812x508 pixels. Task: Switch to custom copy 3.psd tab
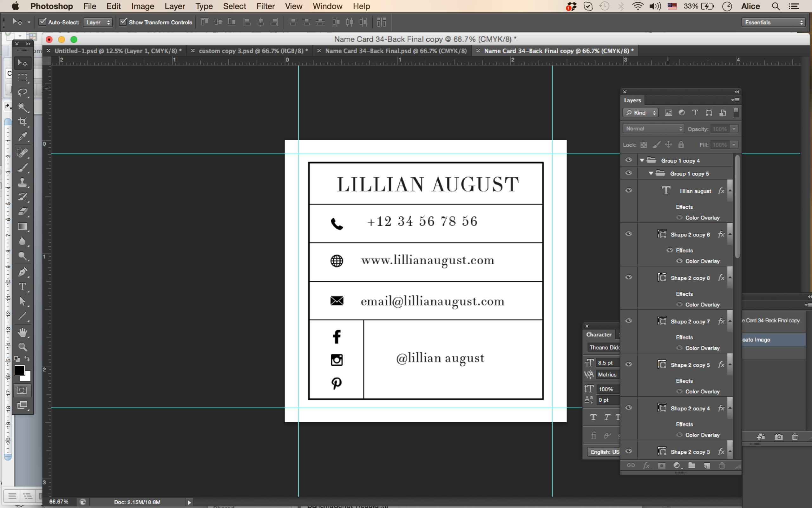[253, 51]
